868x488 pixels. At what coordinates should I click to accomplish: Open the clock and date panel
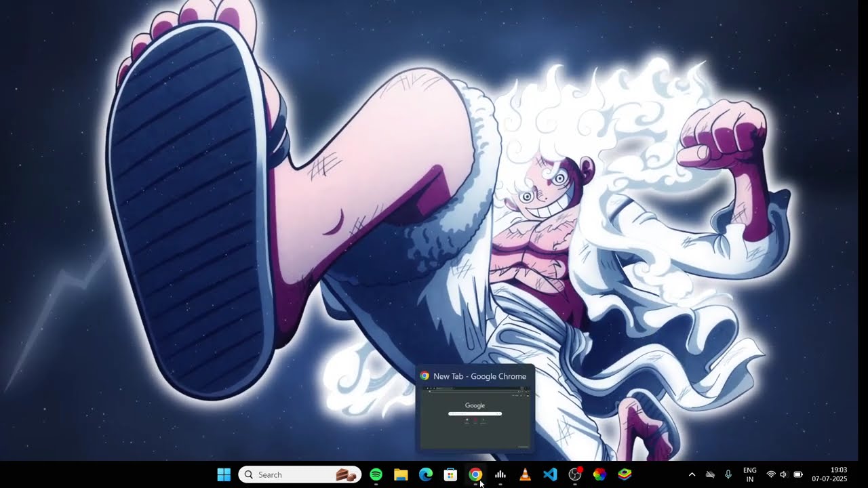(x=829, y=474)
